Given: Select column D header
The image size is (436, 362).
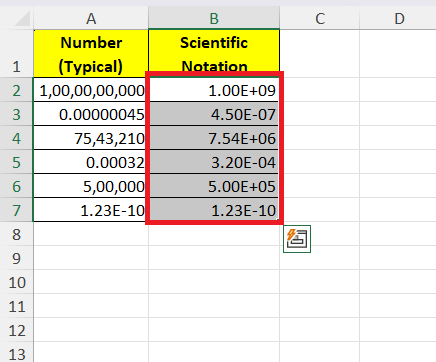Looking at the screenshot, I should (x=399, y=19).
